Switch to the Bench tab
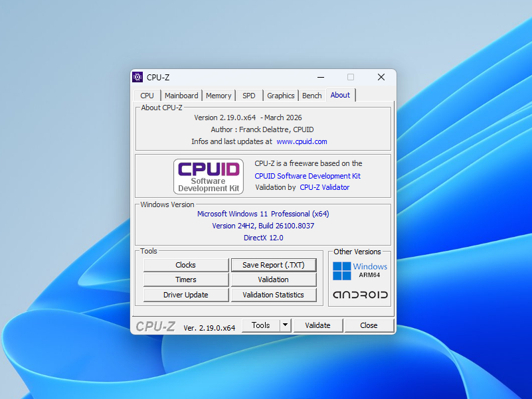 pos(311,95)
